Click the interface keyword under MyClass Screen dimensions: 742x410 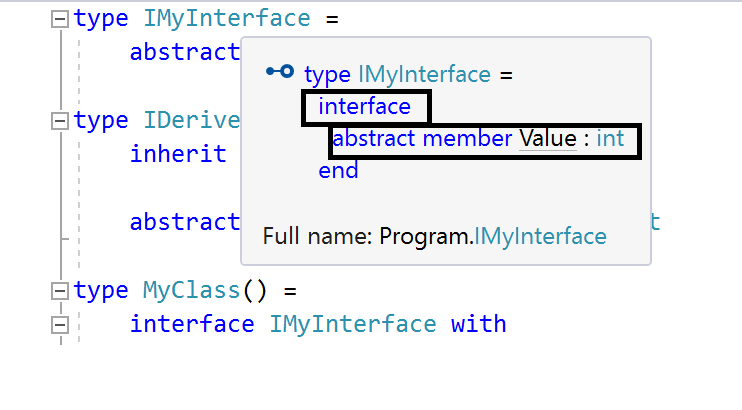pyautogui.click(x=192, y=324)
